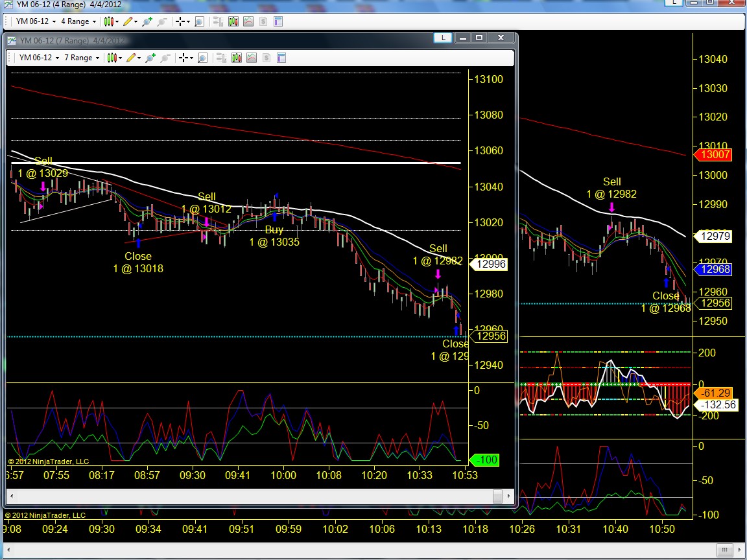Screen dimensions: 747x560
Task: Click the 12979 price marker on 4 Range axis
Action: pyautogui.click(x=713, y=236)
